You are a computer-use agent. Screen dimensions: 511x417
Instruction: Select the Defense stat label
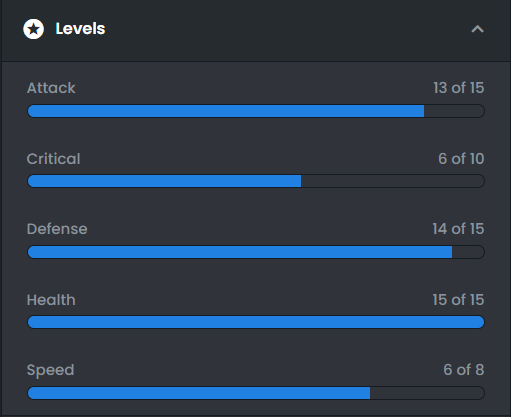(57, 229)
